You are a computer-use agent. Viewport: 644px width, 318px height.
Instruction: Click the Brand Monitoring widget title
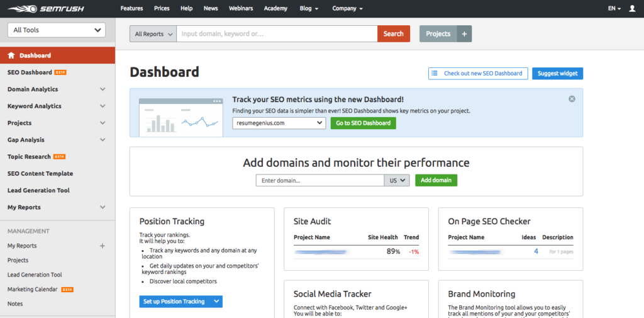tap(482, 293)
